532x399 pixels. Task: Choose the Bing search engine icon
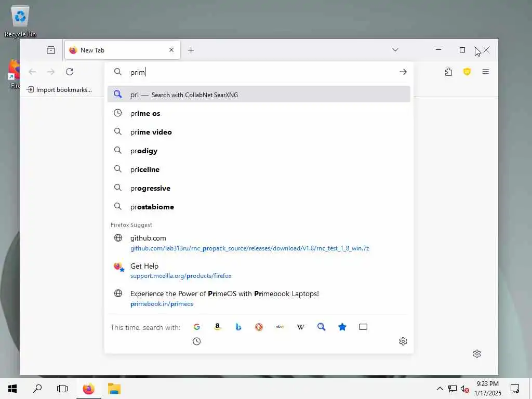[x=238, y=327]
